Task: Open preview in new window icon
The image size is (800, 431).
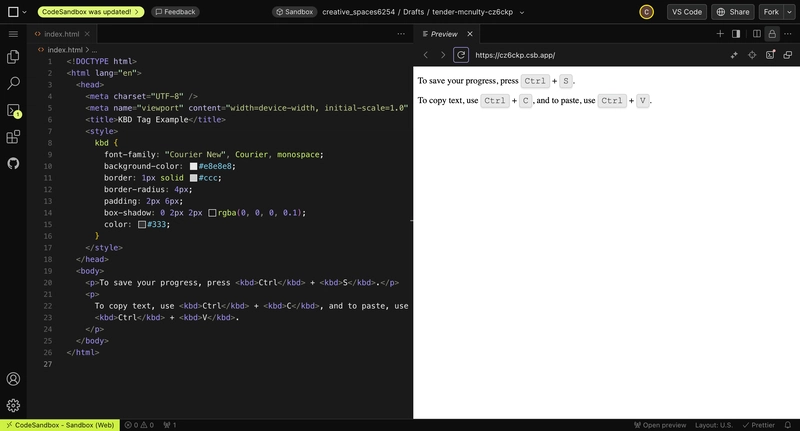Action: click(x=788, y=55)
